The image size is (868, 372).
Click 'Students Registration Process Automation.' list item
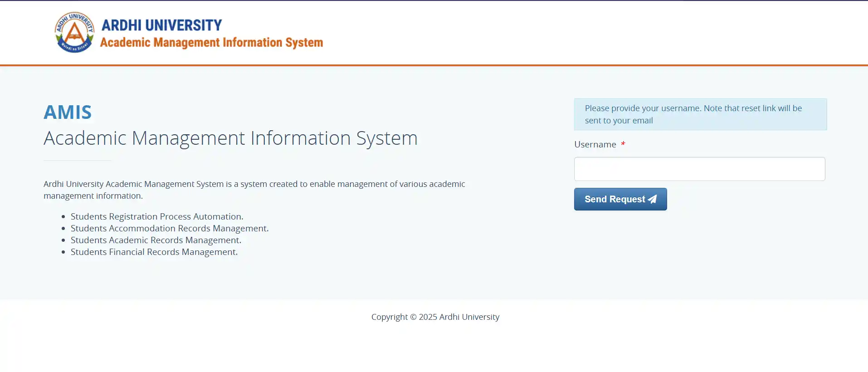click(157, 216)
